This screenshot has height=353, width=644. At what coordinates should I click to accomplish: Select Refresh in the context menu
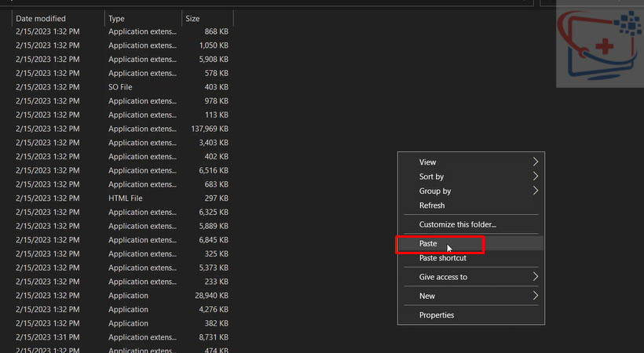432,206
